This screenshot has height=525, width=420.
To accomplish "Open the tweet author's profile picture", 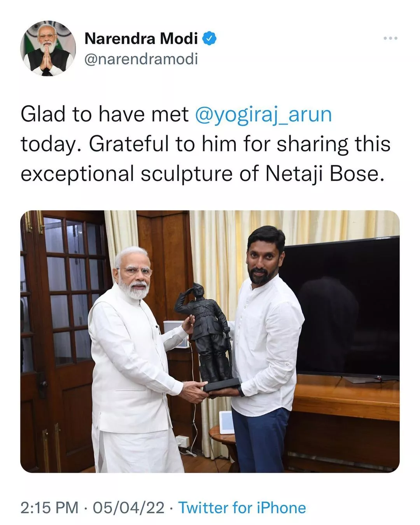I will coord(48,48).
